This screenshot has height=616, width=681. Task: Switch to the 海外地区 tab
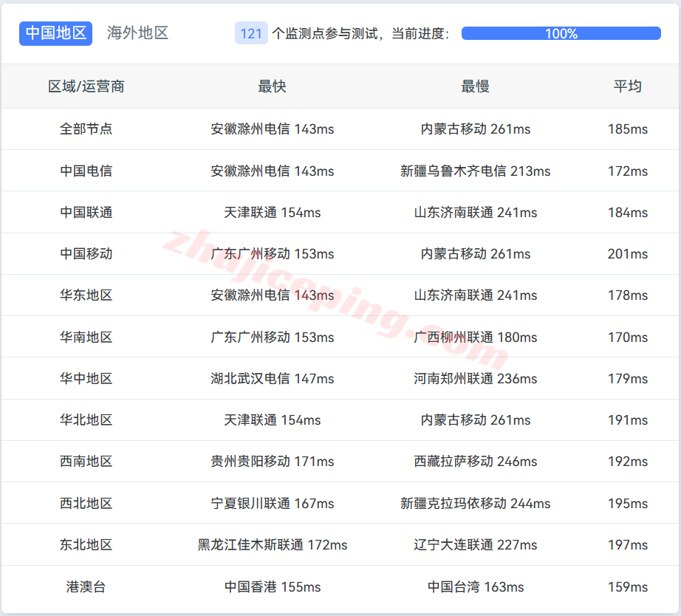pyautogui.click(x=137, y=33)
